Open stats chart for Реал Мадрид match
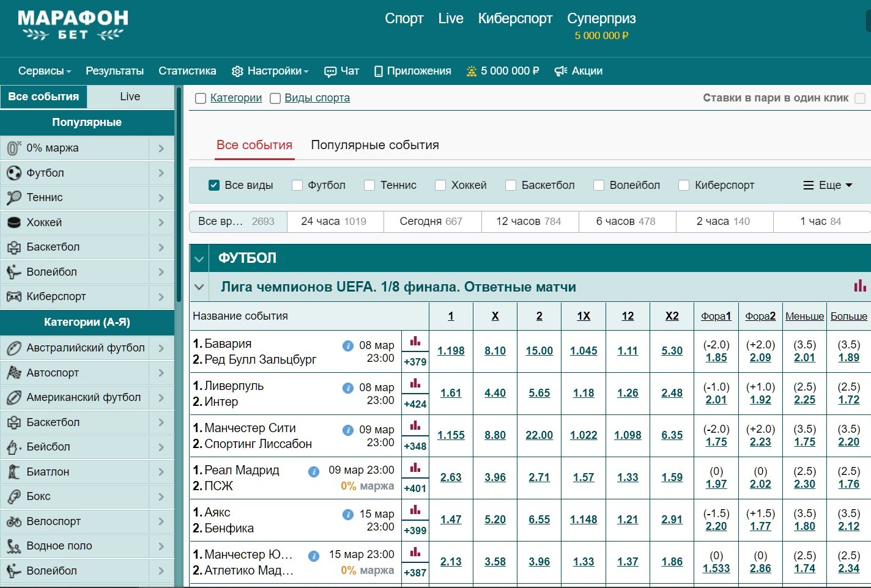The height and width of the screenshot is (588, 871). coord(415,468)
